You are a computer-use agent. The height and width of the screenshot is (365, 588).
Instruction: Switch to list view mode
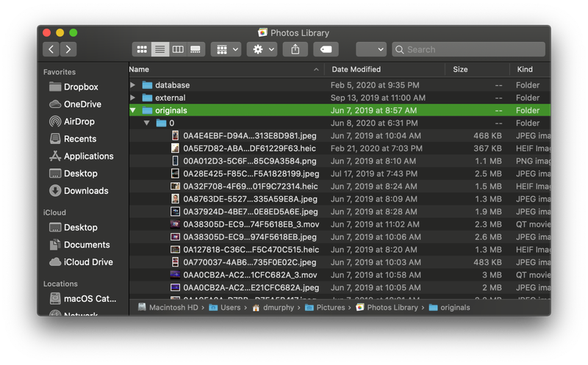tap(159, 49)
